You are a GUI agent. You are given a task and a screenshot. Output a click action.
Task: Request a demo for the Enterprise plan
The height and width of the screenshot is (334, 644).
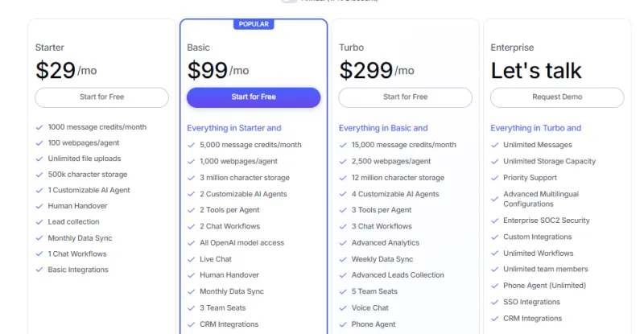tap(557, 97)
